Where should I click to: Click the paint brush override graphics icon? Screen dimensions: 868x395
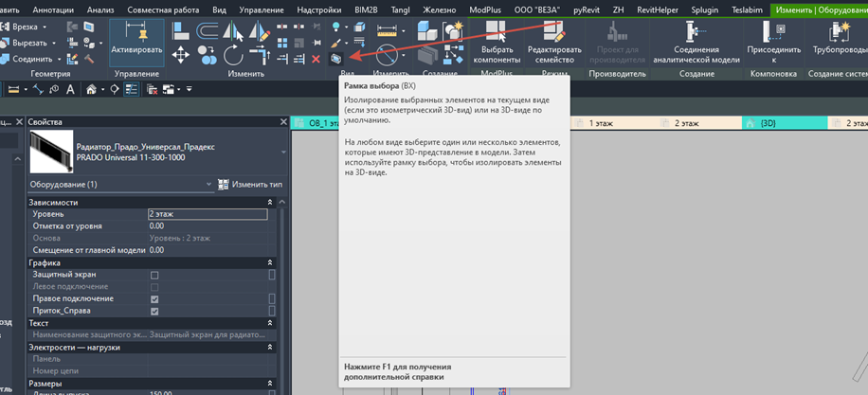click(335, 43)
